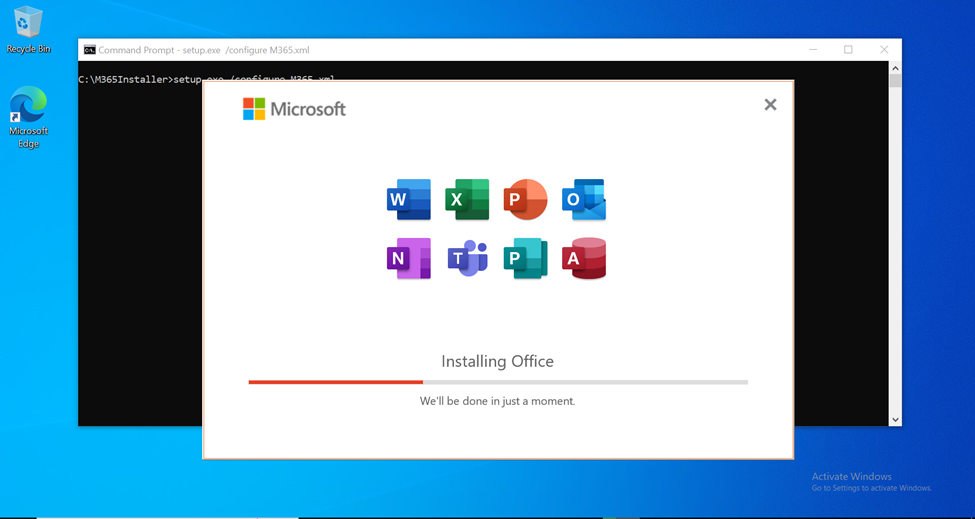The width and height of the screenshot is (975, 519).
Task: Minimize the Command Prompt window
Action: pos(813,50)
